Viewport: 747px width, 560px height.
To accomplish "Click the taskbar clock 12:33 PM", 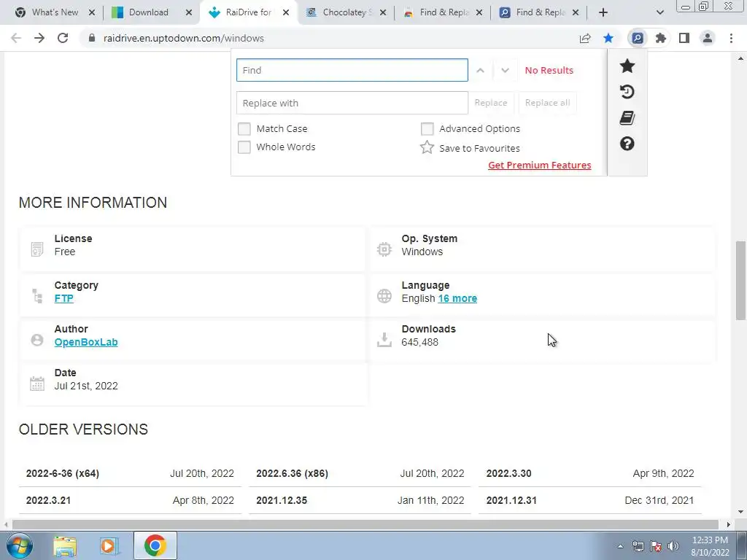I will tap(709, 540).
